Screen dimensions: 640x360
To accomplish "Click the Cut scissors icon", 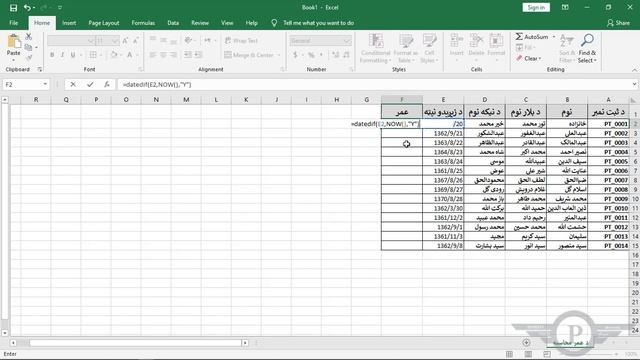I will click(x=29, y=37).
